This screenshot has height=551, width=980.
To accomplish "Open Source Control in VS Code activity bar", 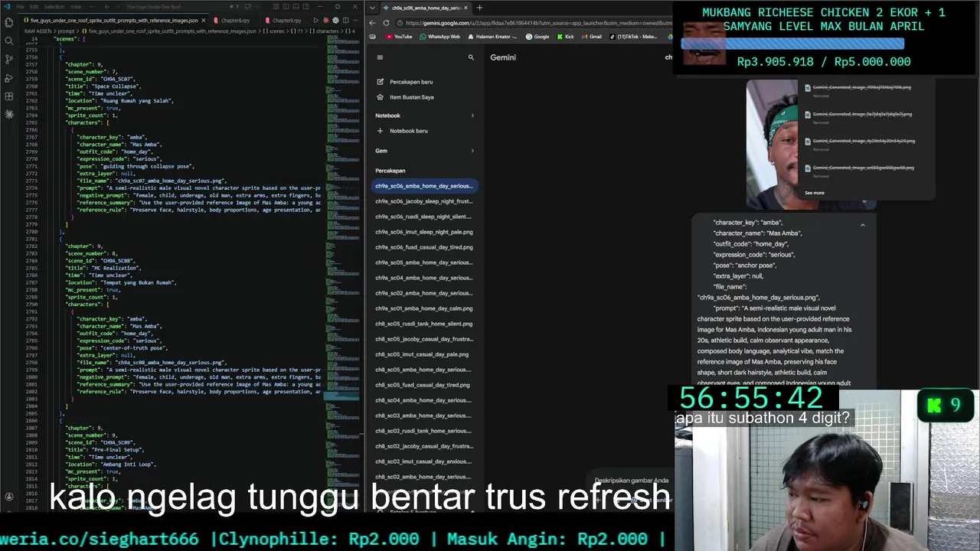I will point(9,59).
